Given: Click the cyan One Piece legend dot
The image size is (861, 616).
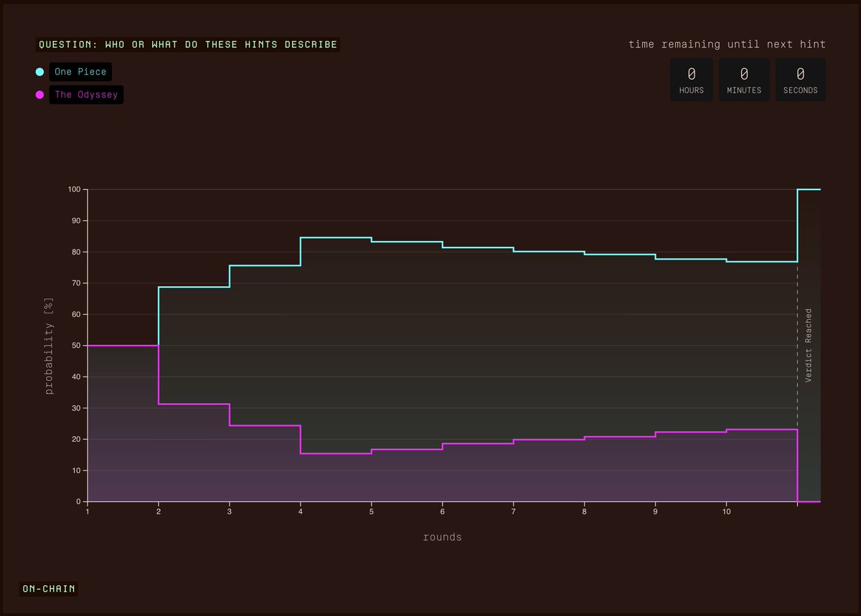Looking at the screenshot, I should [39, 72].
